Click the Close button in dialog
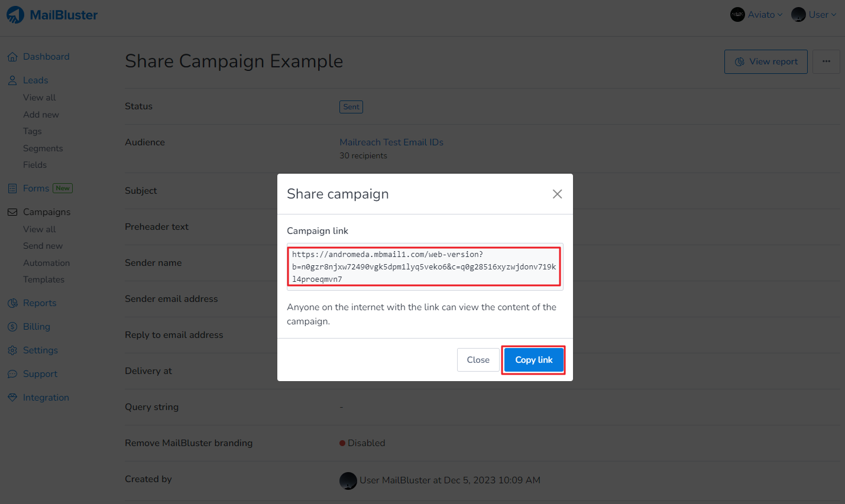The width and height of the screenshot is (845, 504). point(478,360)
